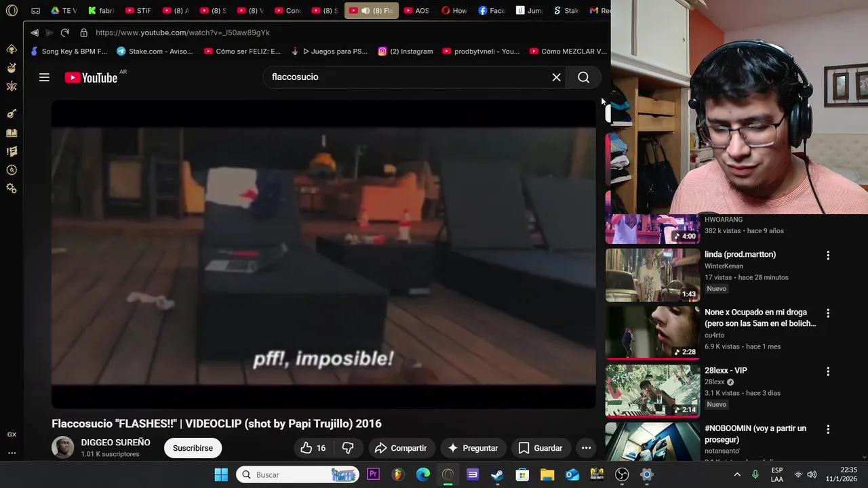
Task: Switch to the Facebook tab
Action: 491,11
